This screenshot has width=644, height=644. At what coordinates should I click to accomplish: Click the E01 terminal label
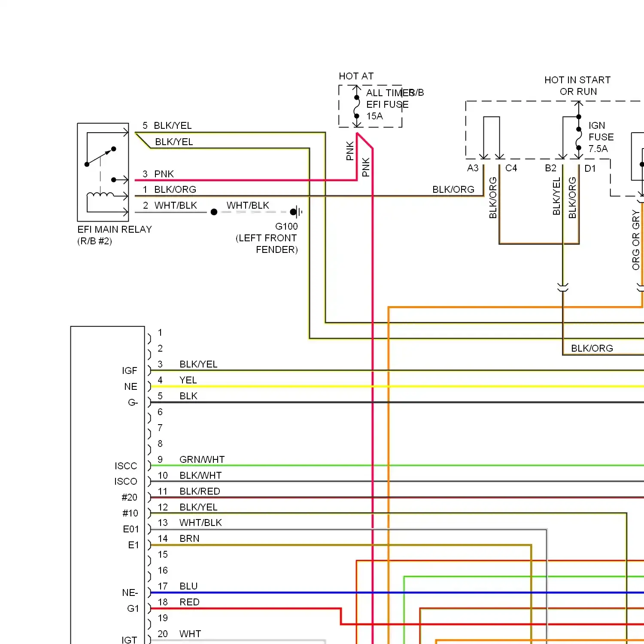(x=131, y=529)
